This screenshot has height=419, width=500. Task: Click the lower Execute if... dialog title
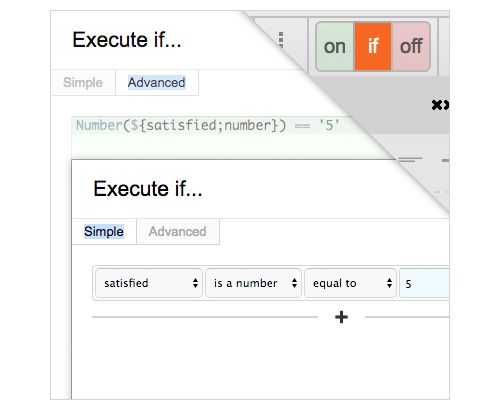[148, 189]
